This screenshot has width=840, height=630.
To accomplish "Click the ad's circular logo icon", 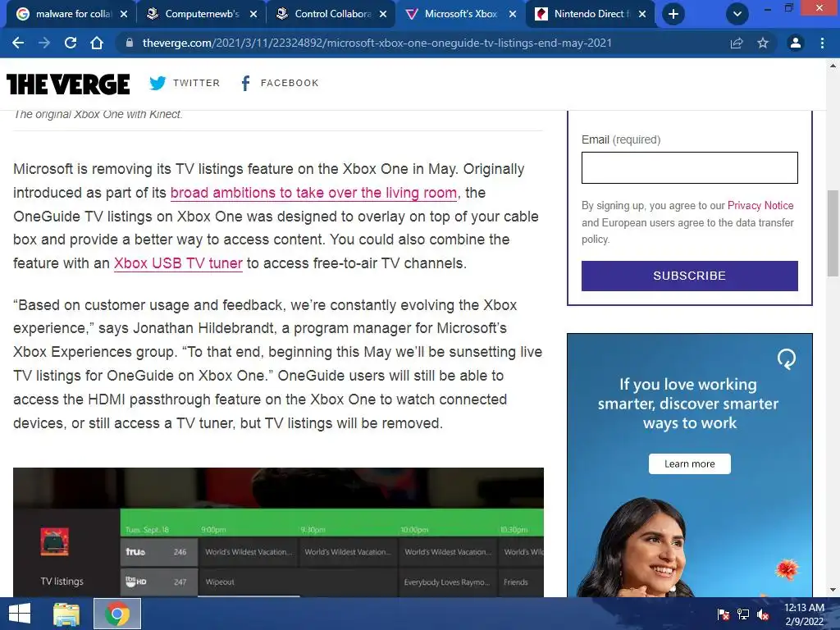I will point(787,359).
